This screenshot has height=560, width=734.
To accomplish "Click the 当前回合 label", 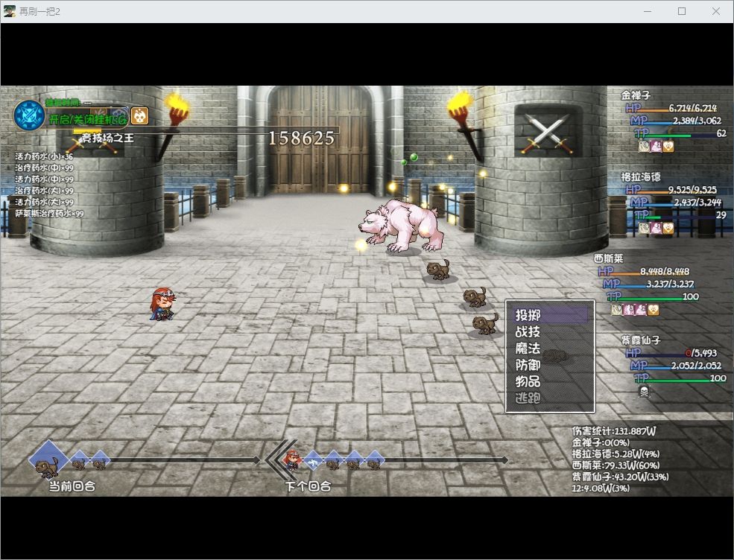I will pos(72,486).
